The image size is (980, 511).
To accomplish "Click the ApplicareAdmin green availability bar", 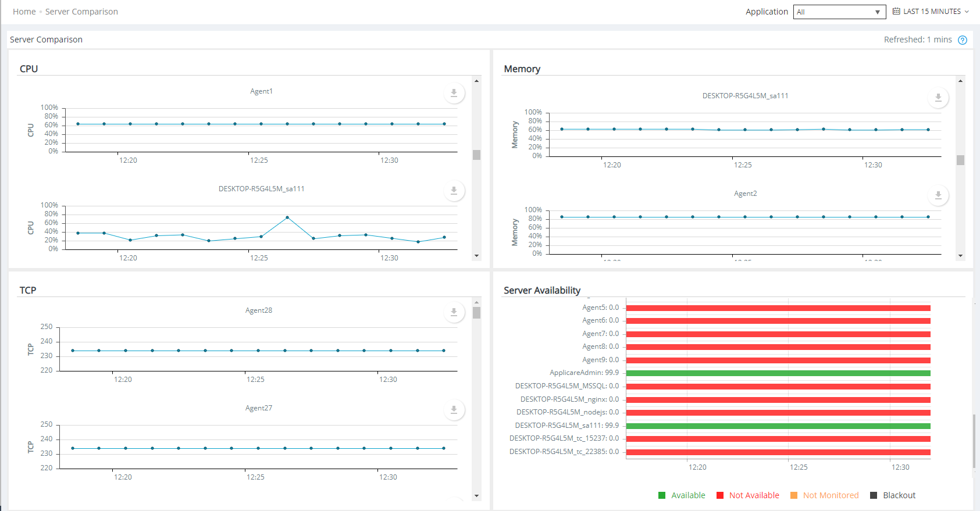I will point(778,373).
